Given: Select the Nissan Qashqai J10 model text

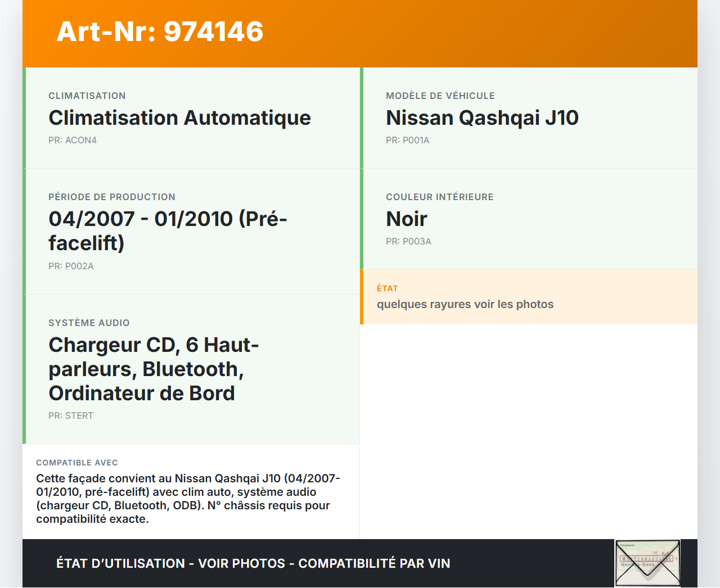Looking at the screenshot, I should click(x=482, y=117).
